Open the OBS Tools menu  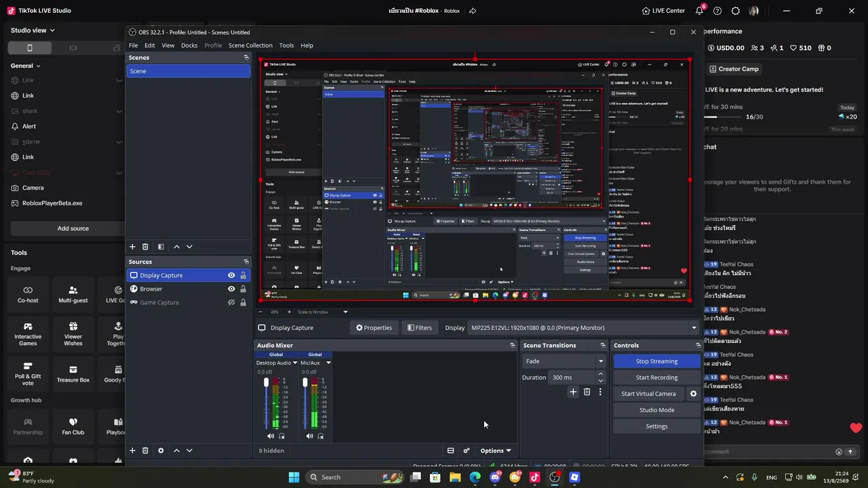pos(287,45)
